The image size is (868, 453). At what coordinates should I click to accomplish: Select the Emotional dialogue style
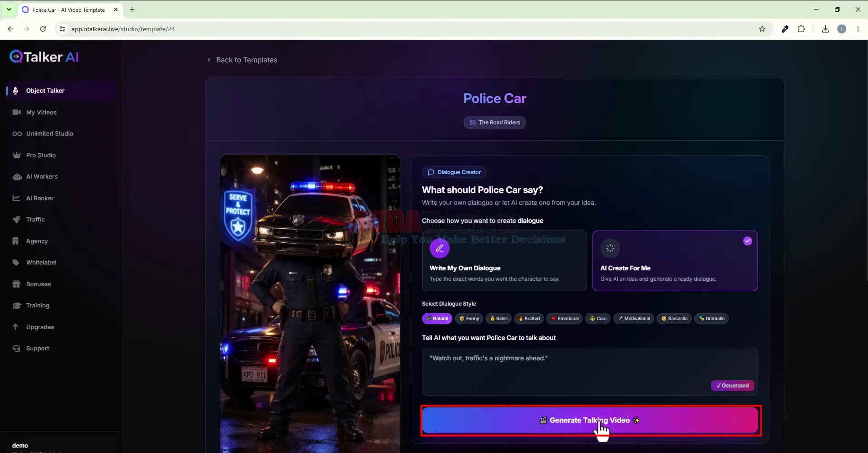pos(564,319)
